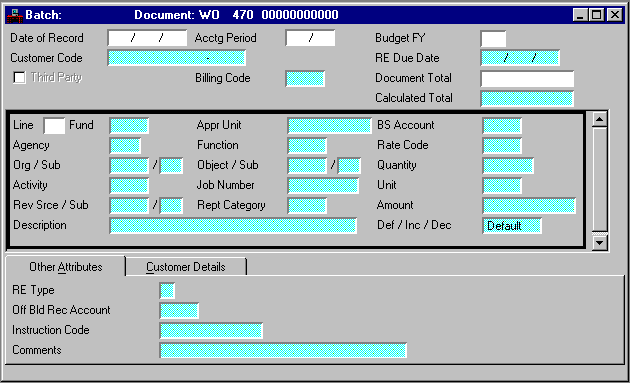Open the Def / Inc / Dec dropdown

point(512,225)
